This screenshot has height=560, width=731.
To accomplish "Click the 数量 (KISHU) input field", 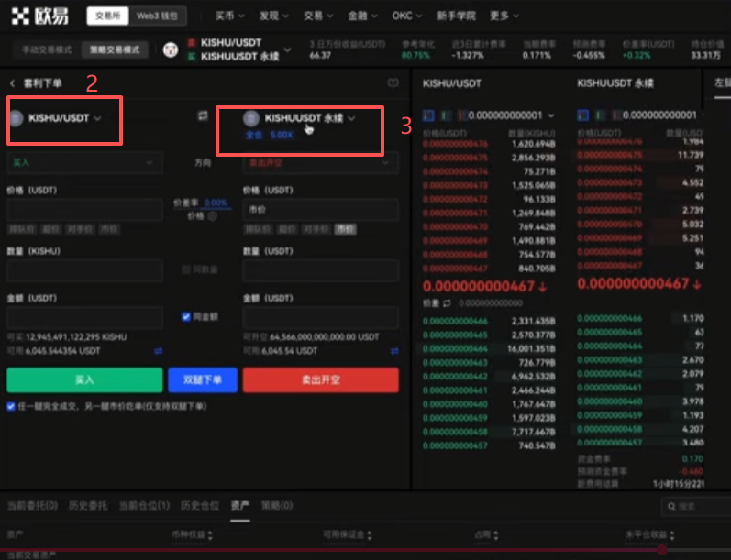I will coord(84,270).
